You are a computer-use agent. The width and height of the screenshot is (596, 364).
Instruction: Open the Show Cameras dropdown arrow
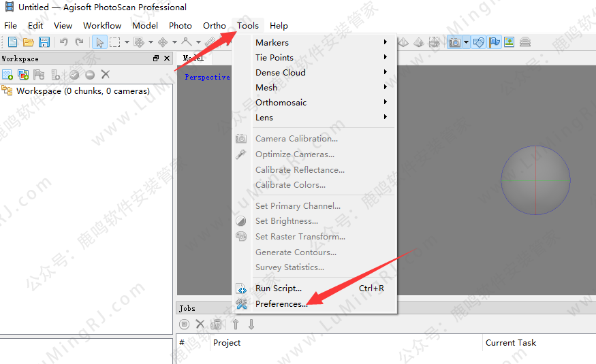tap(466, 42)
